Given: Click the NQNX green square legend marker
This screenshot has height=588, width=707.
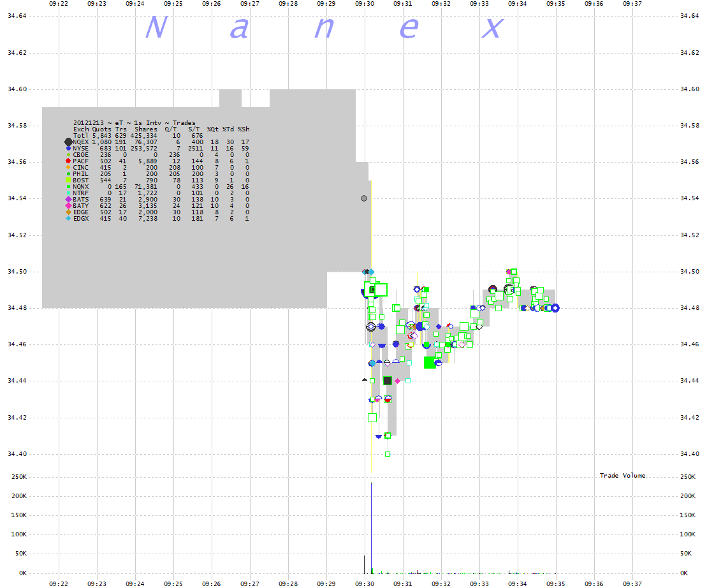Looking at the screenshot, I should pos(69,187).
